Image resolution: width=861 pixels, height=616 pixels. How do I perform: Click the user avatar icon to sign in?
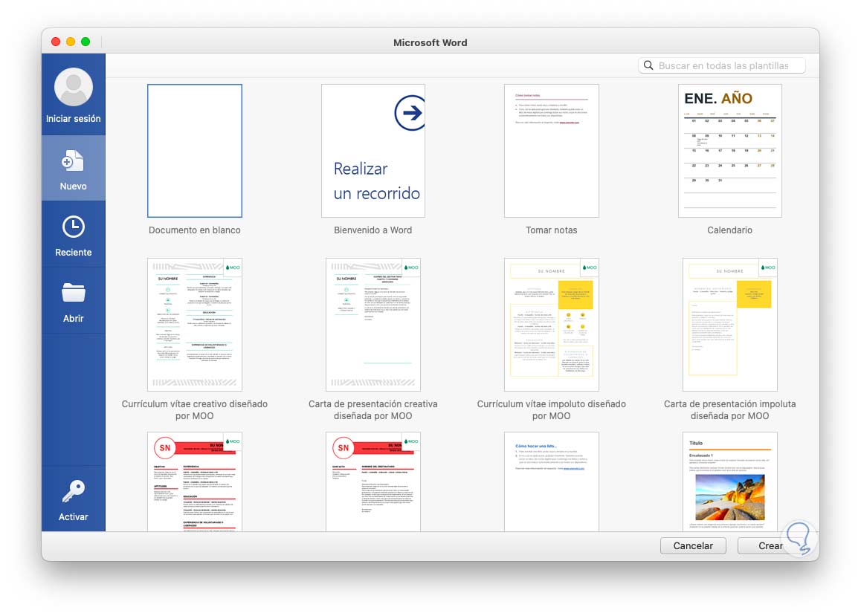73,87
